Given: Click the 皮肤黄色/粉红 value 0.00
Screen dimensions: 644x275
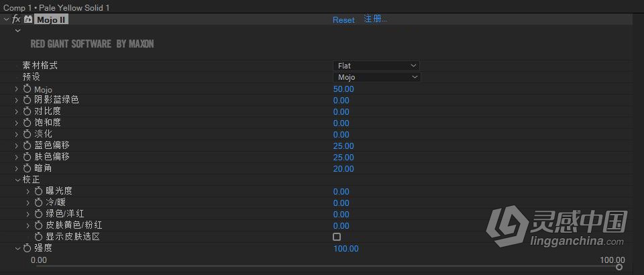Looking at the screenshot, I should (341, 226).
